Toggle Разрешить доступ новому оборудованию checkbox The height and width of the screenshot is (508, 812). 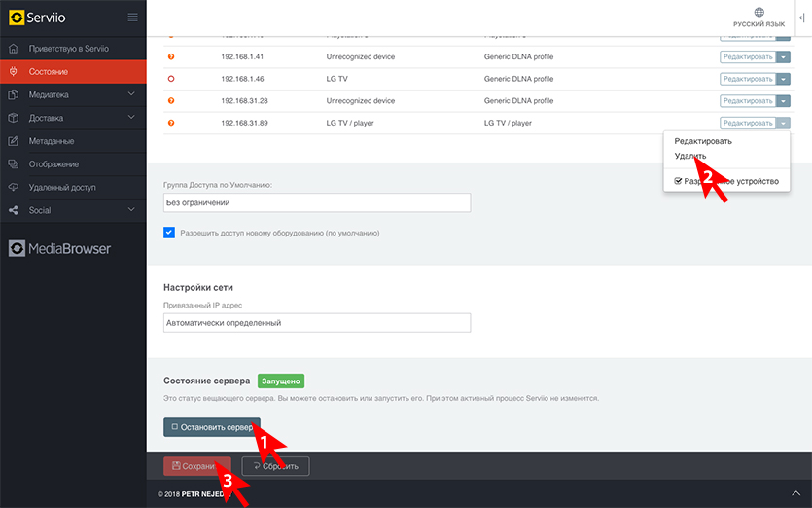tap(169, 233)
